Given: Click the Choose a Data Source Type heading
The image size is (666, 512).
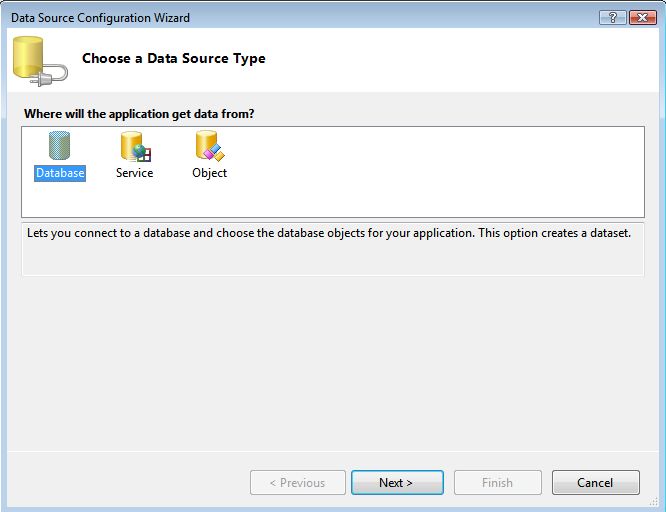Looking at the screenshot, I should (174, 59).
